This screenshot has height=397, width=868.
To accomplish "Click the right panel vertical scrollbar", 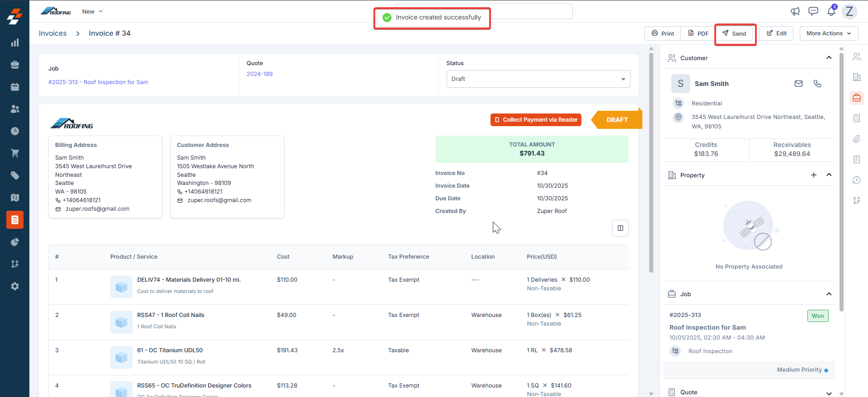I will pos(841,182).
